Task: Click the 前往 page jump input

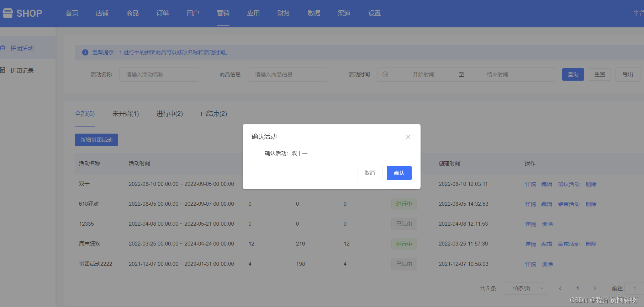Action: [x=634, y=289]
